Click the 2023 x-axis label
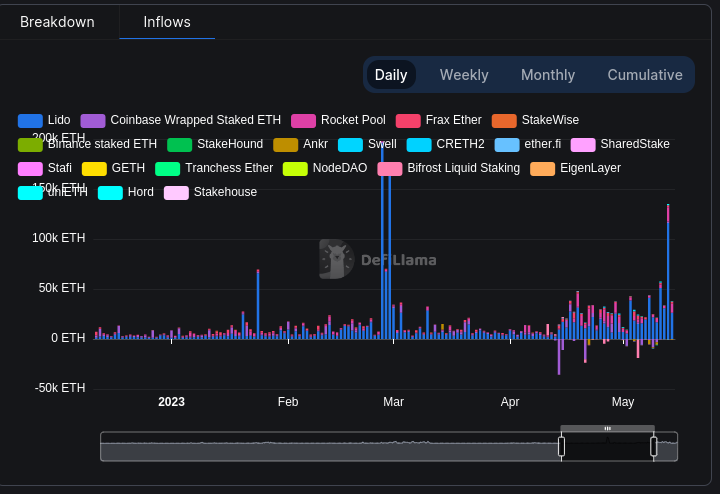This screenshot has width=720, height=494. (171, 402)
